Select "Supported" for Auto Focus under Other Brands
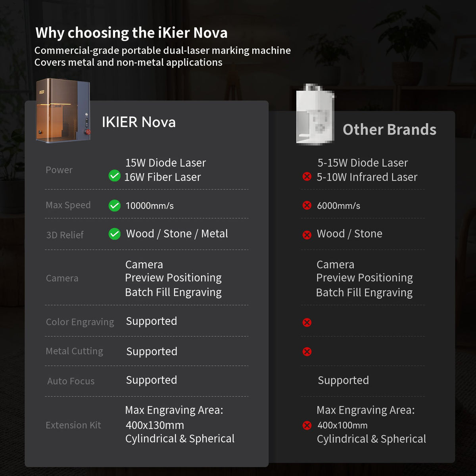The image size is (476, 476). [x=344, y=380]
